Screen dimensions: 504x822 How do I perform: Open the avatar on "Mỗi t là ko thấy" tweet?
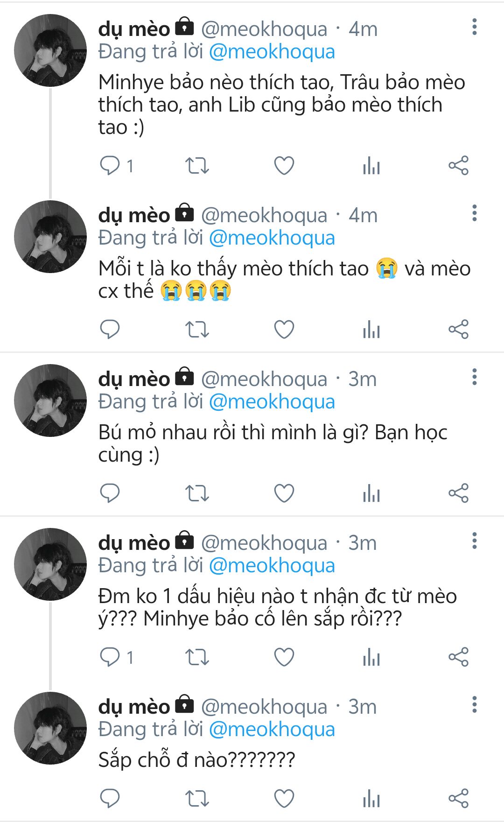50,237
